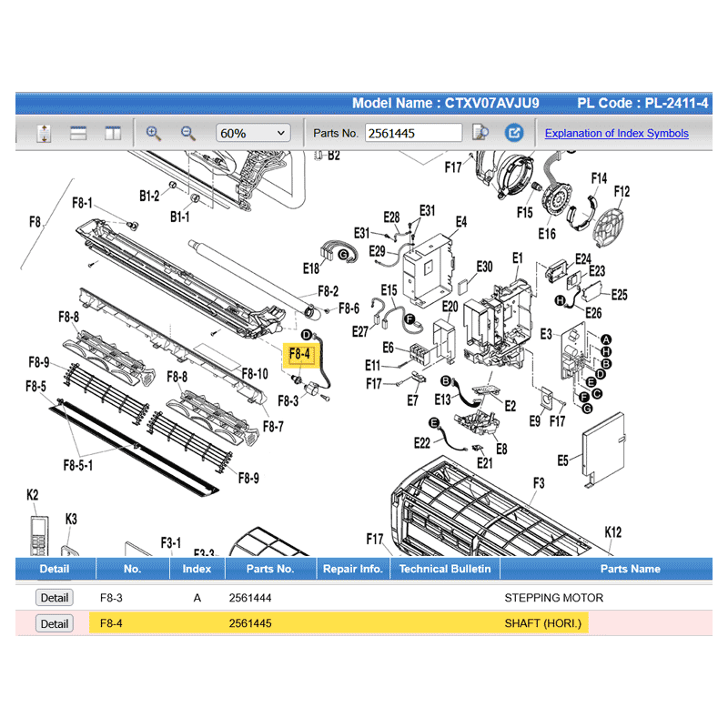Select the horizontal split layout icon
The width and height of the screenshot is (728, 728).
[78, 133]
